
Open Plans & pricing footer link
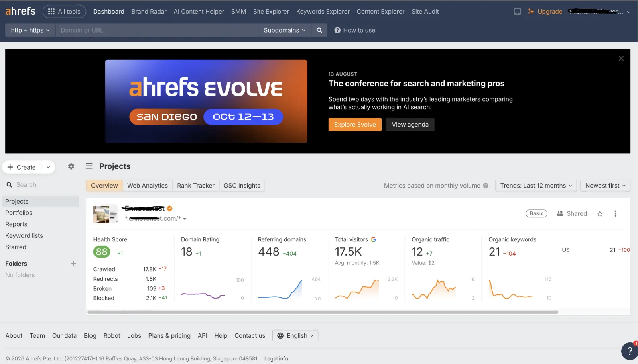[x=169, y=336]
